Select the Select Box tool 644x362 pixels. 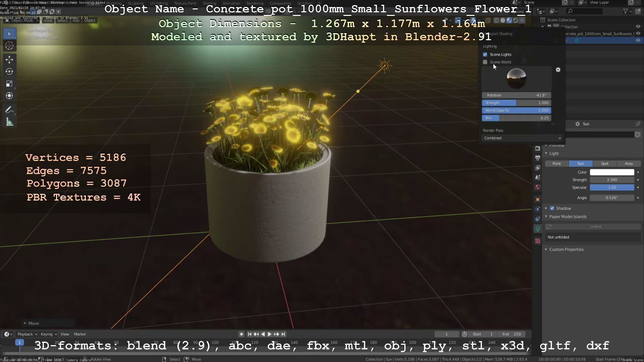click(x=9, y=34)
